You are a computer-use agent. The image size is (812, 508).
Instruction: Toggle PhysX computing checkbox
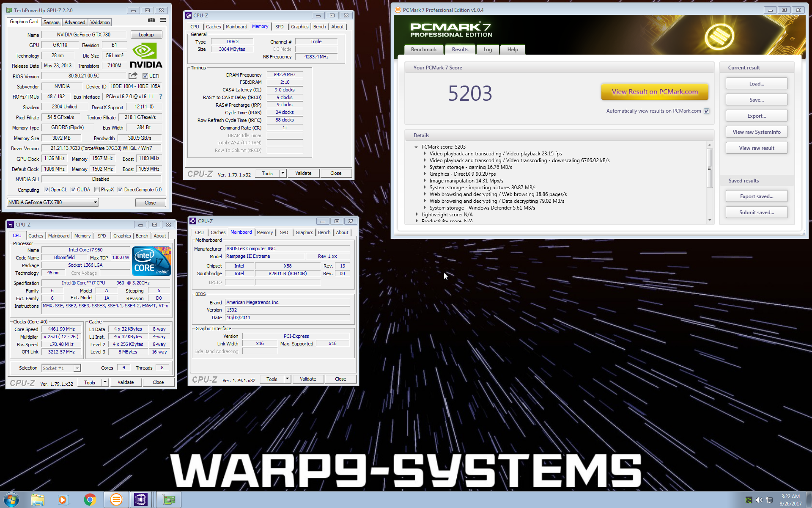point(97,190)
